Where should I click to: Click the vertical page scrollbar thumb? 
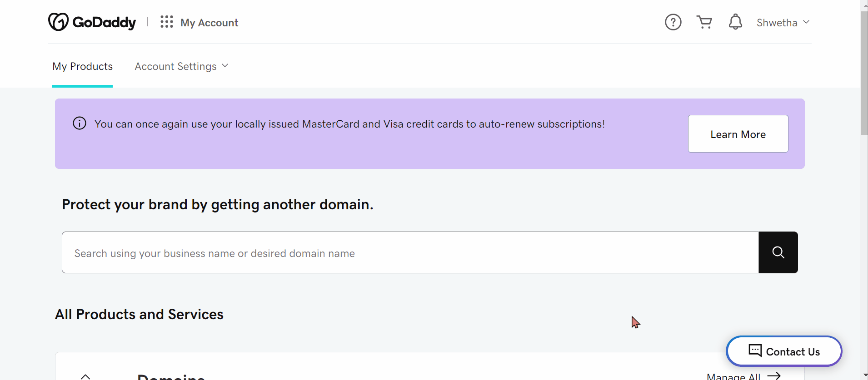point(864,73)
